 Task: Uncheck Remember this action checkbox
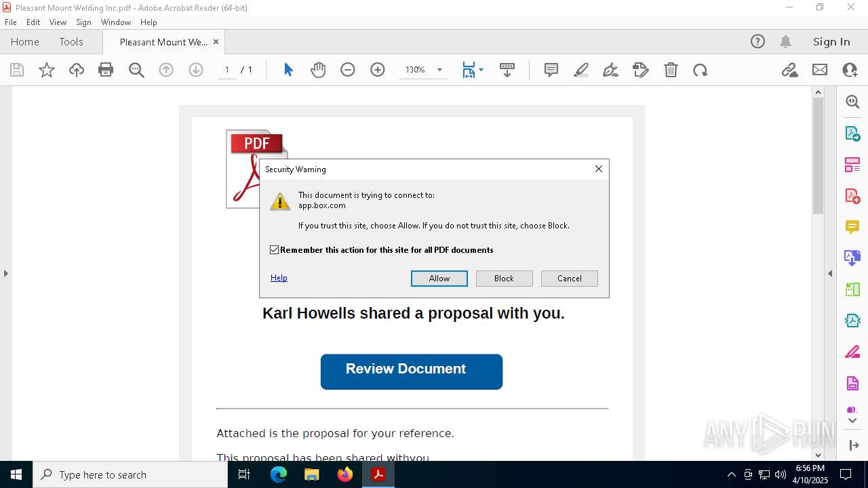(x=274, y=250)
